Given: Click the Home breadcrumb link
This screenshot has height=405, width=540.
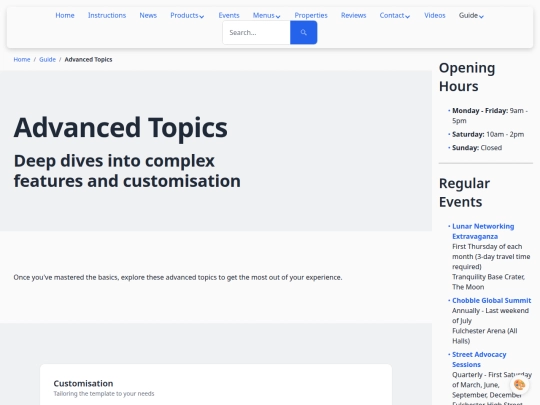Looking at the screenshot, I should coord(22,60).
